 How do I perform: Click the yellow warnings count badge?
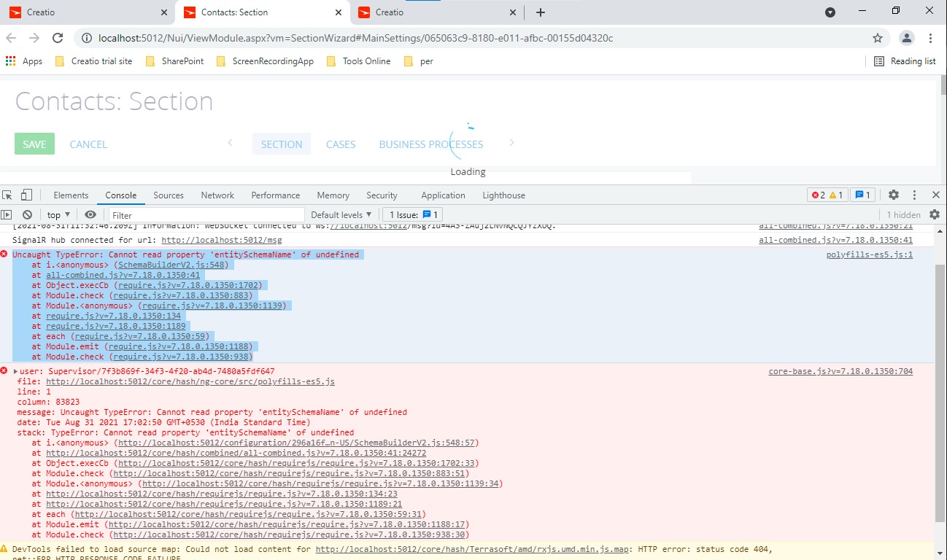pos(837,195)
